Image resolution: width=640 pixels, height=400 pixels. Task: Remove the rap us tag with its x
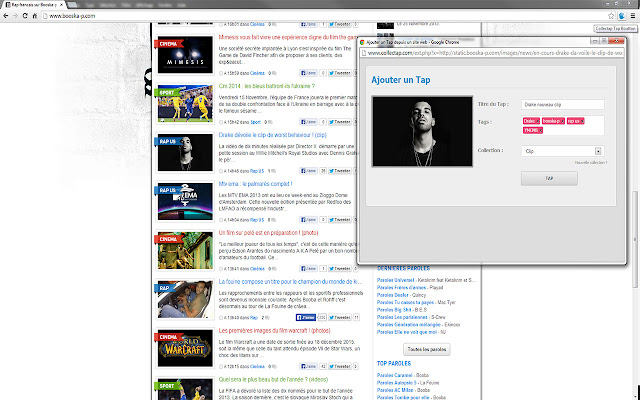point(582,121)
